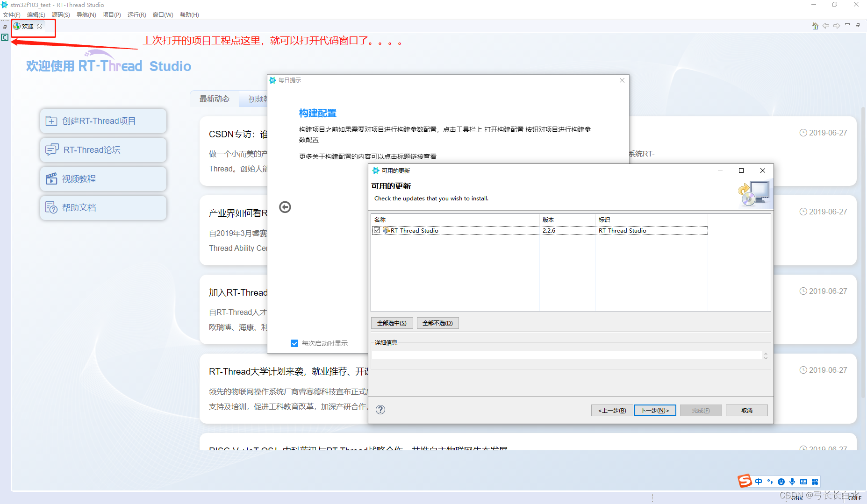Click the restore view icon at top-left trim
This screenshot has height=504, width=867.
pos(5,27)
